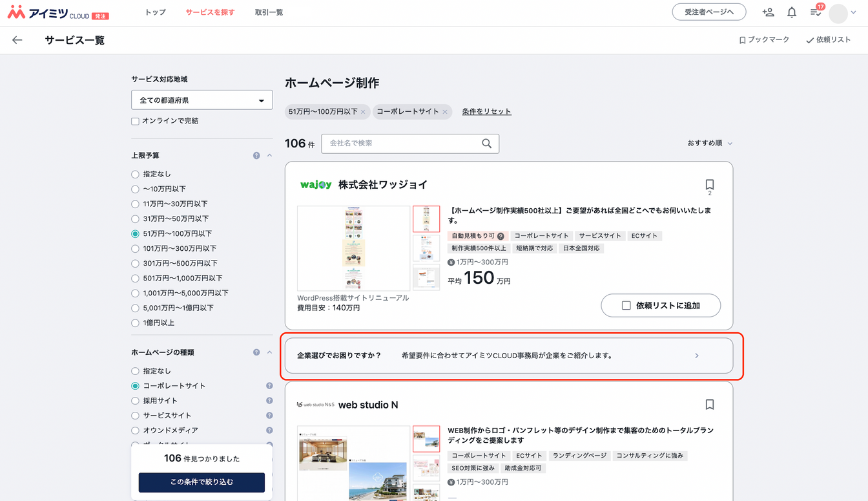Click the 条件をリセット link

click(x=486, y=112)
